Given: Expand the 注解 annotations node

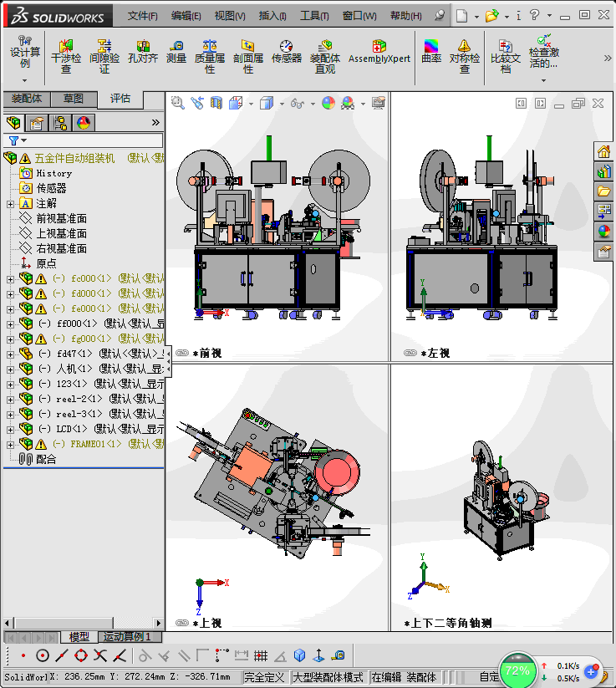Looking at the screenshot, I should [10, 204].
